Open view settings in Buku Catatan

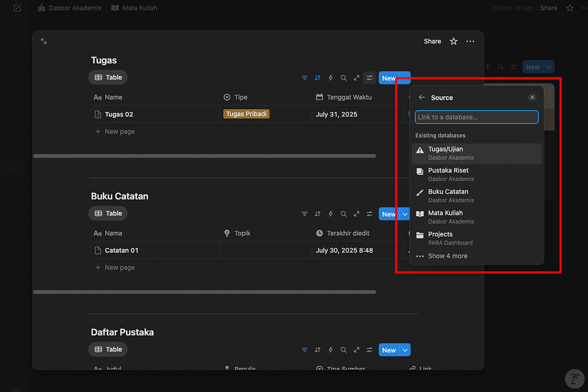point(369,214)
